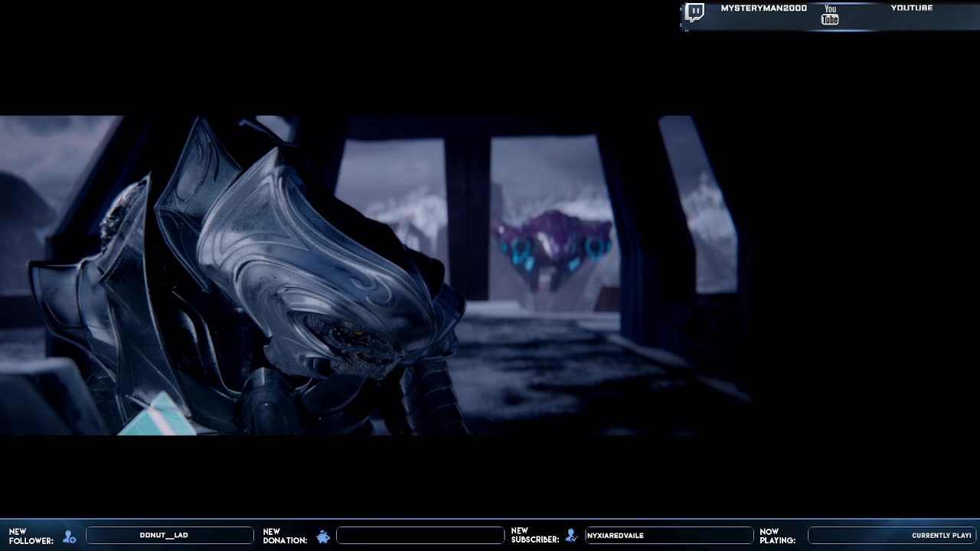Click the new follower person icon
The height and width of the screenshot is (551, 980).
pos(70,536)
